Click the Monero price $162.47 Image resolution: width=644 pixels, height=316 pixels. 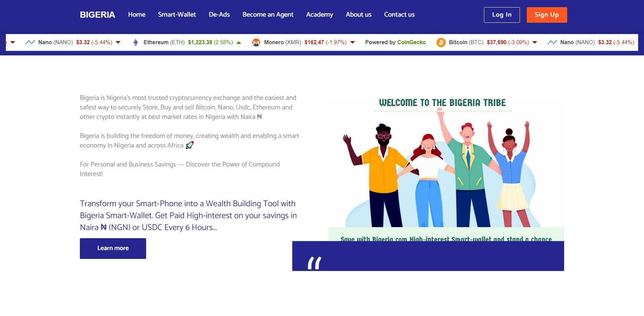314,42
